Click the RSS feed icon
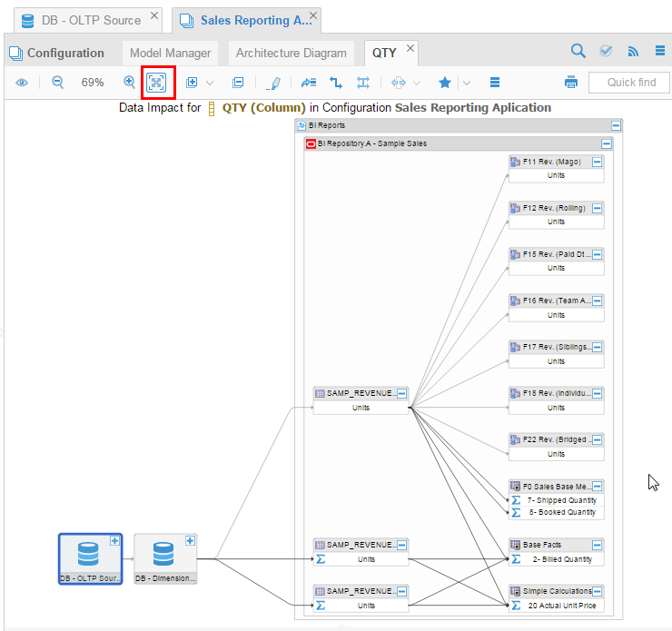Viewport: 672px width, 631px height. 633,52
